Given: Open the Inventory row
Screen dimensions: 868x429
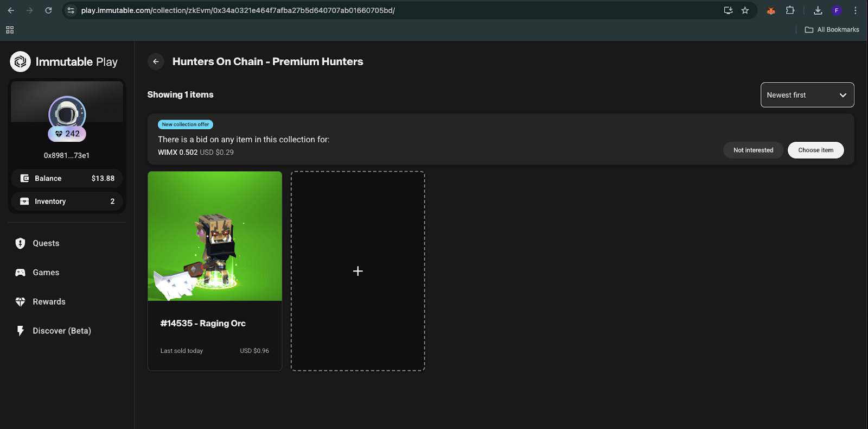Looking at the screenshot, I should [x=67, y=201].
